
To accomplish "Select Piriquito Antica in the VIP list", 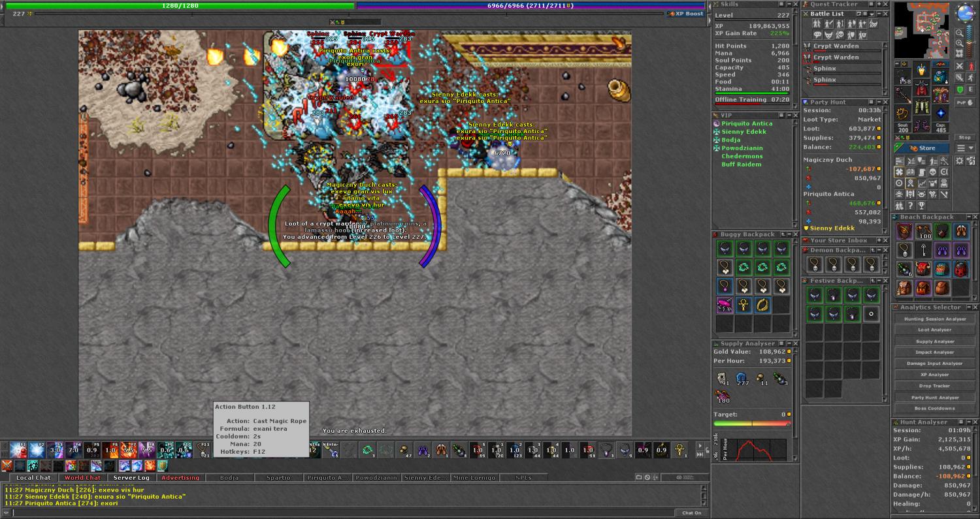I will [747, 123].
